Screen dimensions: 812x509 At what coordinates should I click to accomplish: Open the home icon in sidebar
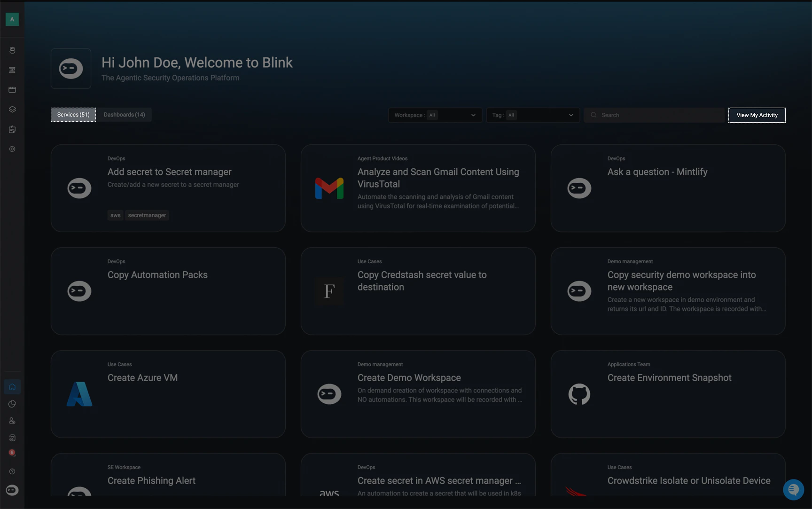point(12,387)
